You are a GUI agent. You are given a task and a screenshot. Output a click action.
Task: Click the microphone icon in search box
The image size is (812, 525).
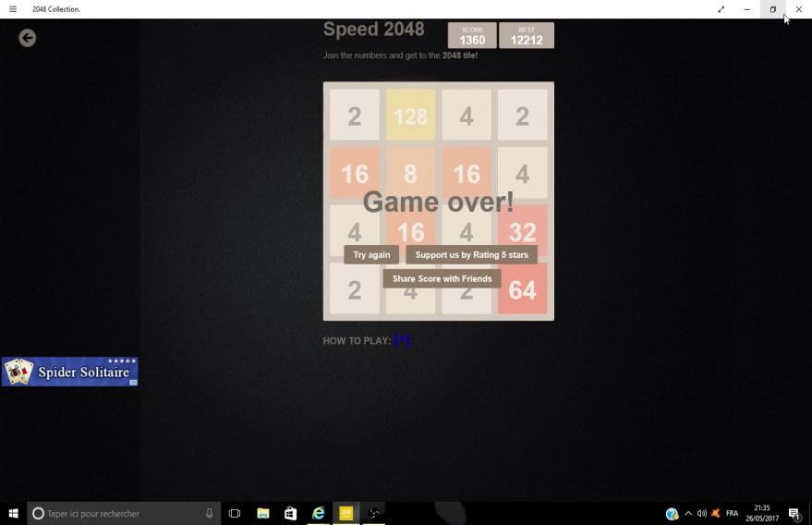tap(210, 513)
